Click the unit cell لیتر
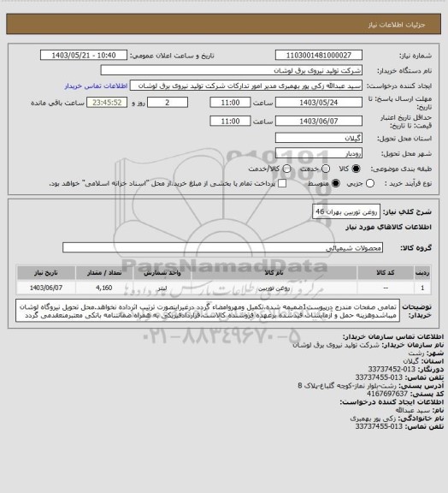This screenshot has width=448, height=493. (x=162, y=288)
